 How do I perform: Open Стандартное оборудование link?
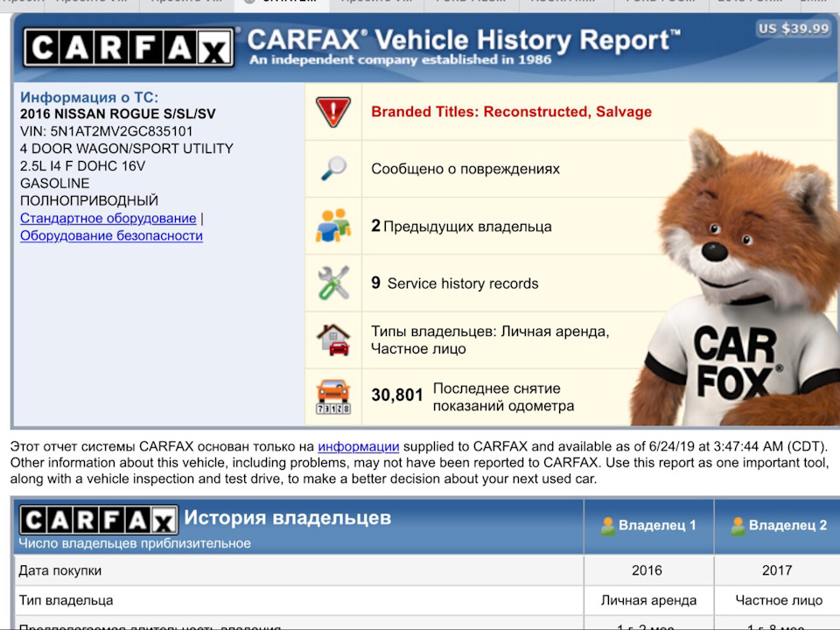tap(108, 218)
